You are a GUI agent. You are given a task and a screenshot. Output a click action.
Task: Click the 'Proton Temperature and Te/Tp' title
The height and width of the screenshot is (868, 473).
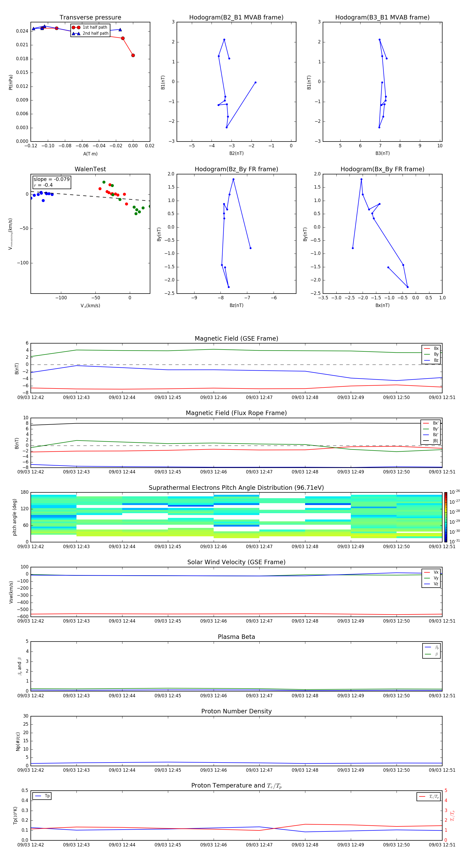tap(236, 786)
